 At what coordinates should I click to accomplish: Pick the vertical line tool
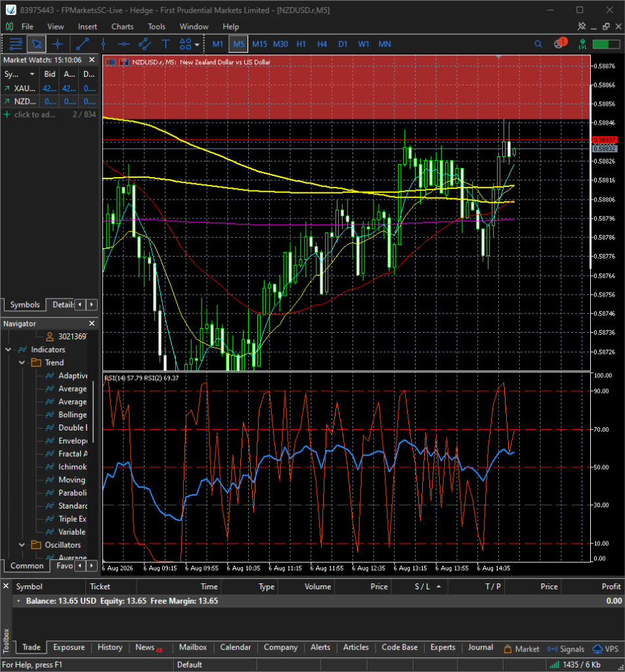coord(103,44)
